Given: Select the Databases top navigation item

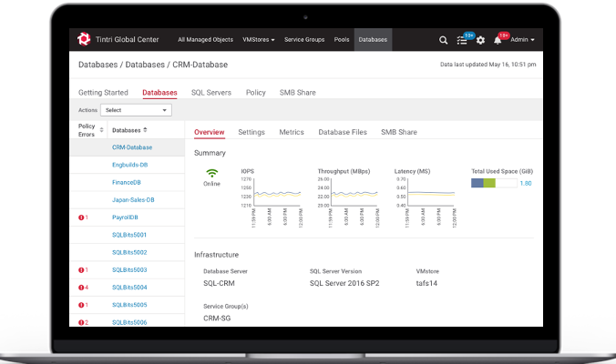Looking at the screenshot, I should point(373,40).
